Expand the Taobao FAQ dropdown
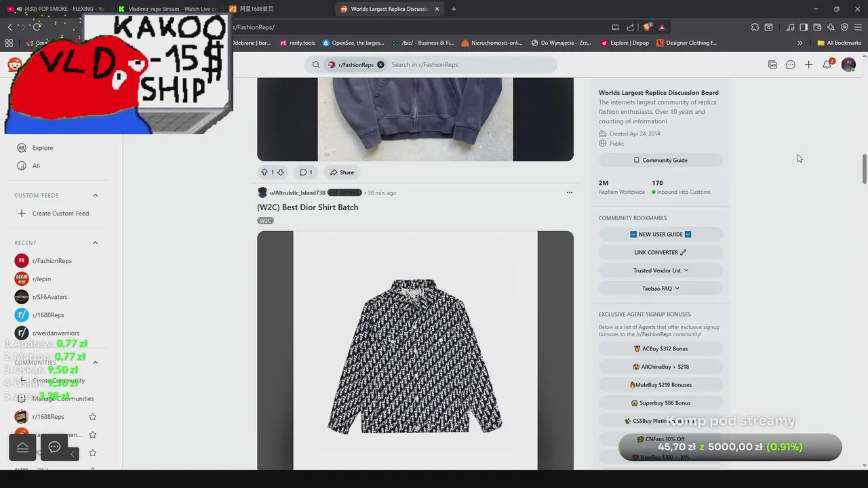Screen dimensions: 868x488 pos(660,288)
